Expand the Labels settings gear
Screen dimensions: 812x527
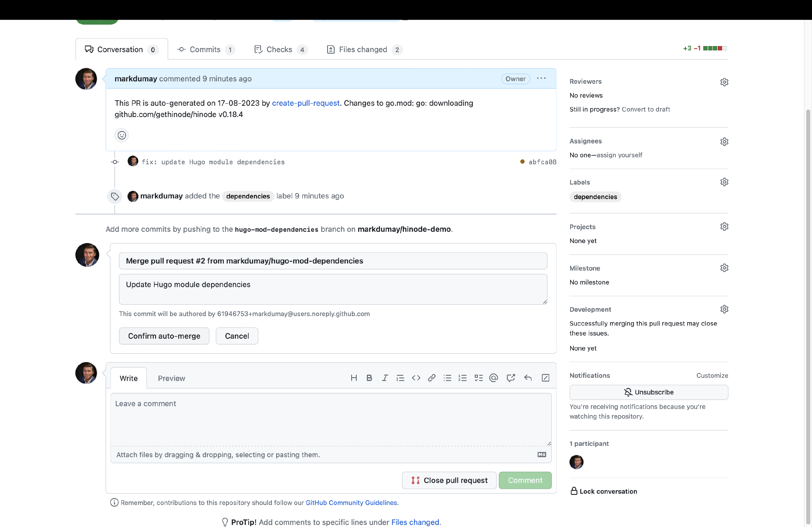pos(724,182)
